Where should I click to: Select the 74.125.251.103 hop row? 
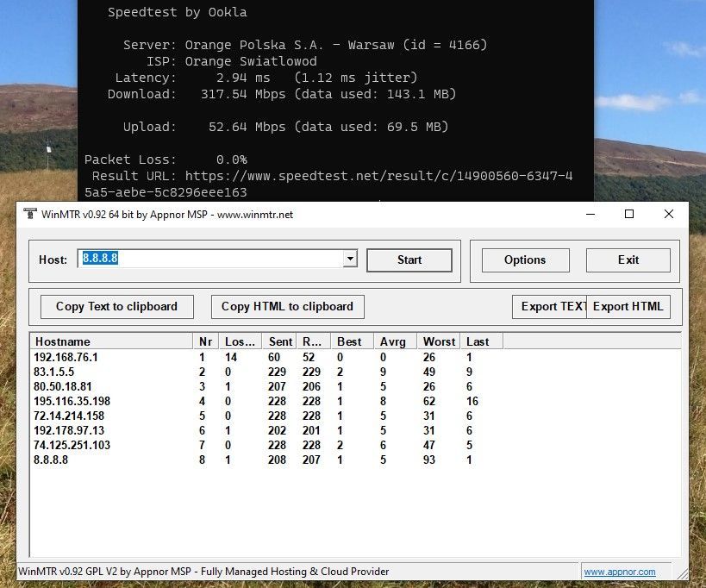[72, 445]
